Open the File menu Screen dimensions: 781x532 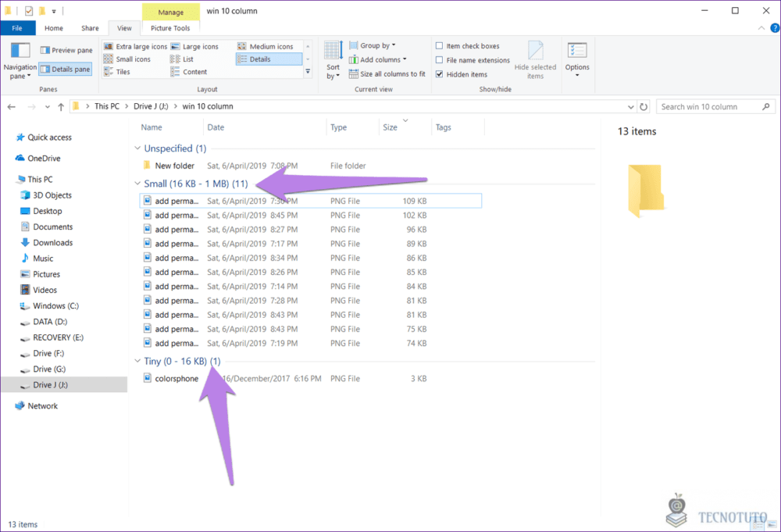[17, 28]
